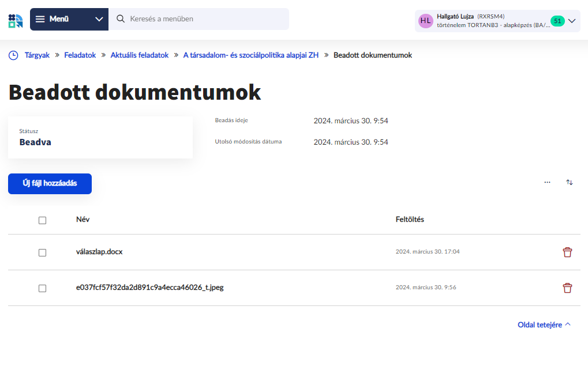This screenshot has width=588, height=374.
Task: Open the Hallgató Lujza profile dropdown
Action: (571, 20)
